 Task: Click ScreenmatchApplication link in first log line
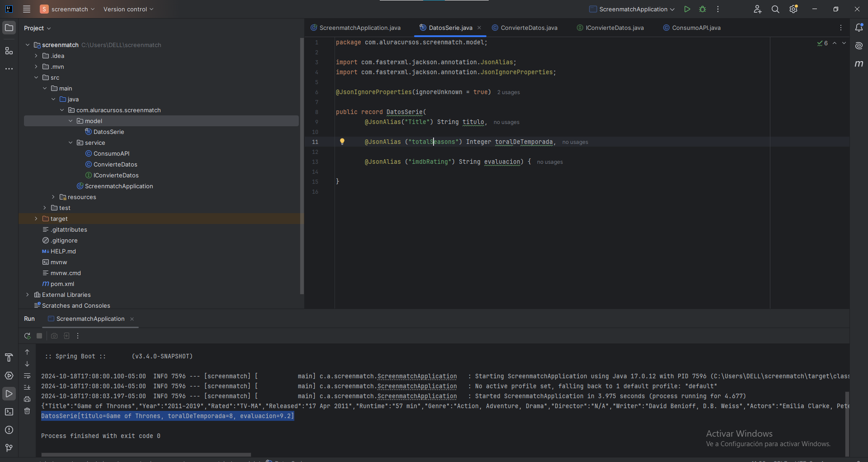[x=417, y=376]
